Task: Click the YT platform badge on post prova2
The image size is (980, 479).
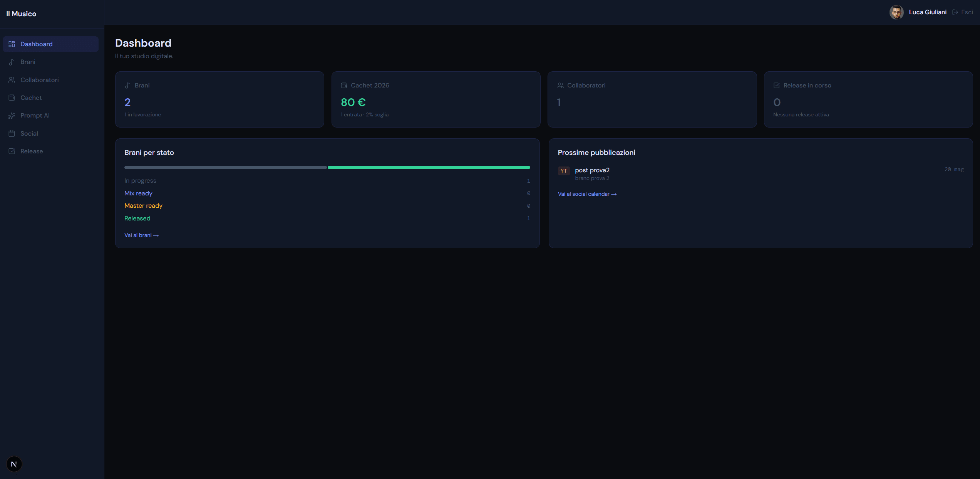Action: click(x=564, y=171)
